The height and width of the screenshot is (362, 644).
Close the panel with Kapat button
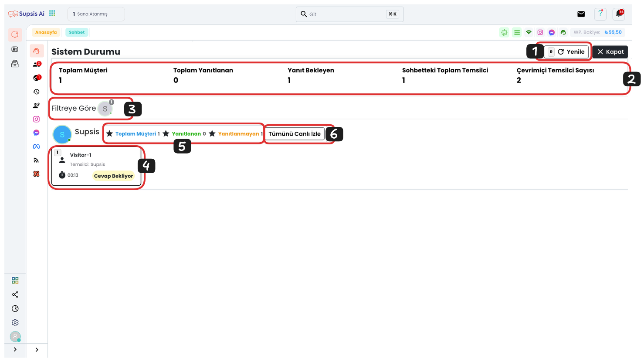click(610, 52)
